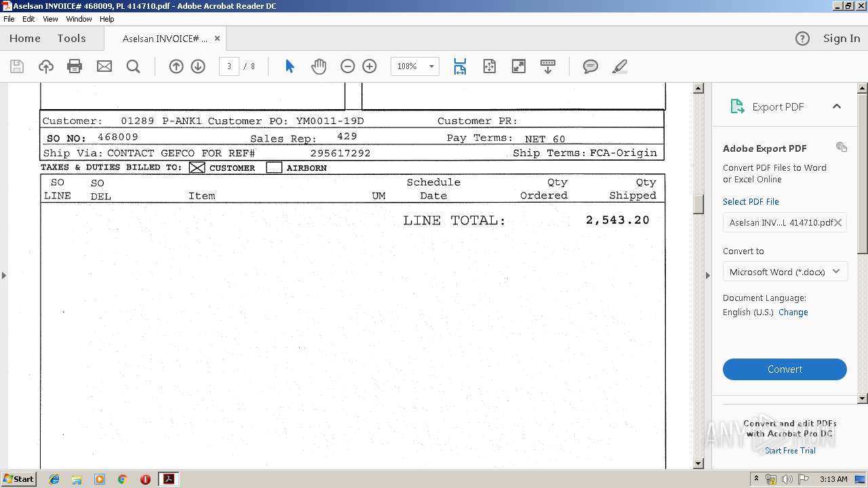The image size is (868, 488).
Task: Open the Help question mark icon
Action: [802, 39]
